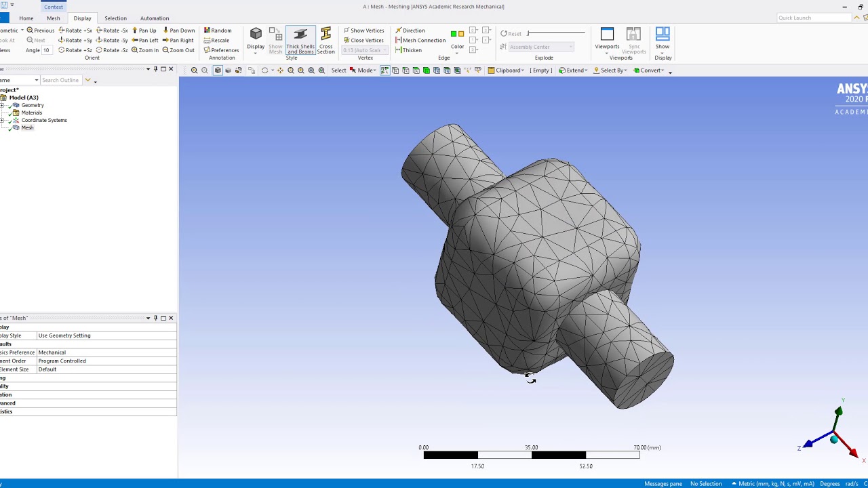Open the Select By dropdown

tap(611, 70)
